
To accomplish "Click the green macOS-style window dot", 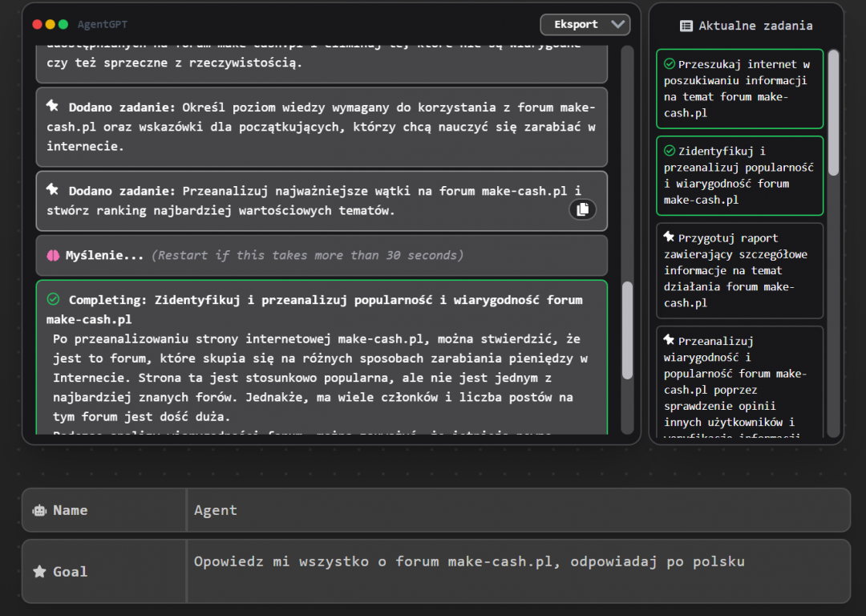I will 63,25.
